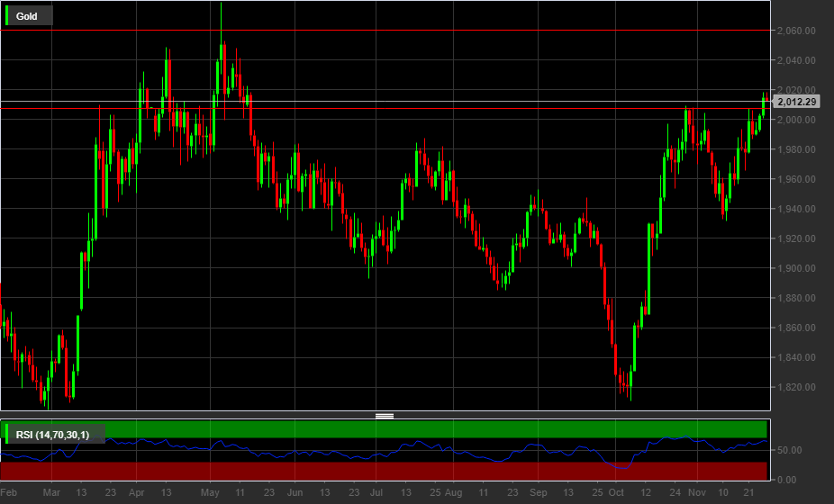The image size is (834, 504).
Task: Click the pane divider grip between chart and RSI
Action: click(385, 416)
